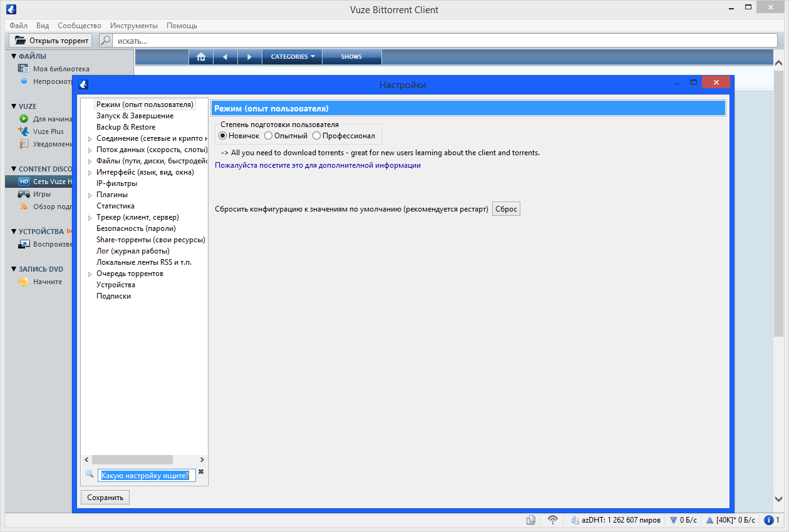Click the Vuze frog icon in Settings title bar
Viewport: 789px width, 532px height.
point(83,84)
